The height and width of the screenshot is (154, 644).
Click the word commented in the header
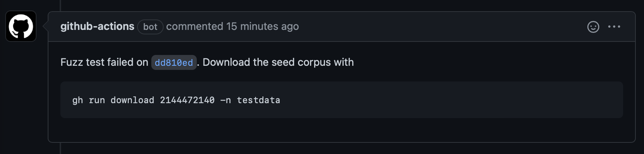click(x=195, y=26)
